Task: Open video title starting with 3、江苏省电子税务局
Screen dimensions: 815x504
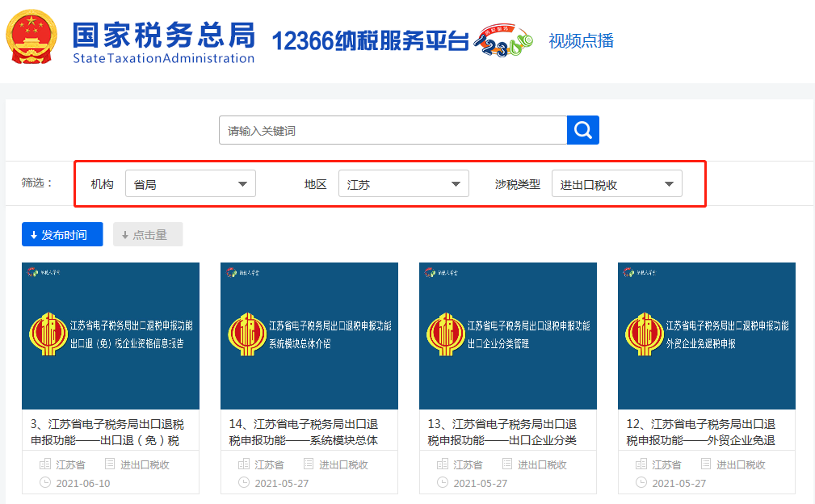Action: [107, 432]
